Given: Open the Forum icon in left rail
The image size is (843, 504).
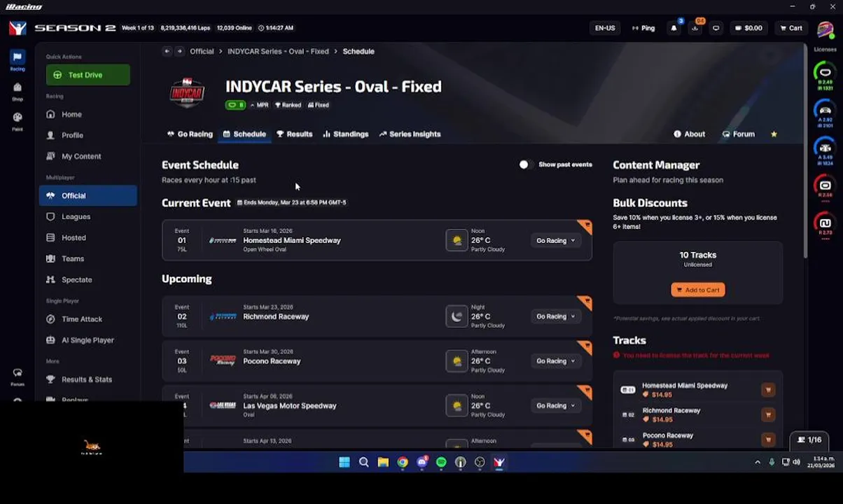Looking at the screenshot, I should (18, 377).
